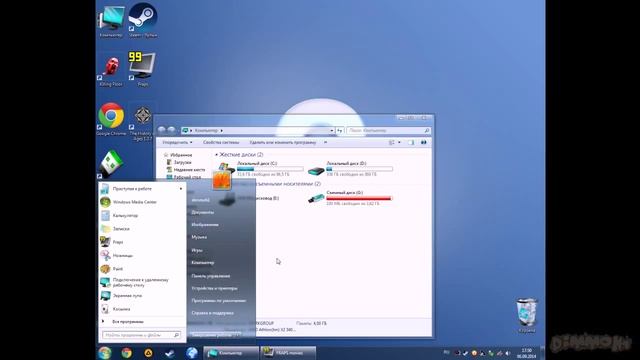
Task: Click the shutdown button in Start menu
Action: click(x=216, y=335)
